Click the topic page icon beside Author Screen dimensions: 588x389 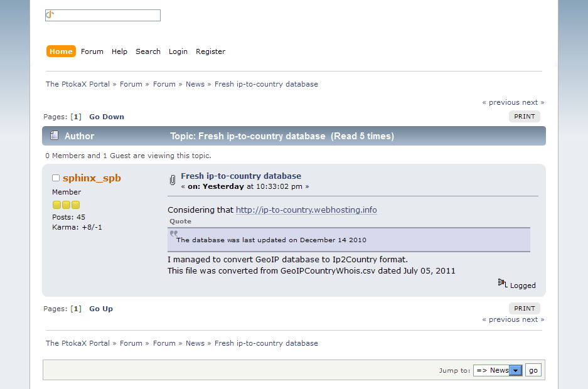coord(55,136)
